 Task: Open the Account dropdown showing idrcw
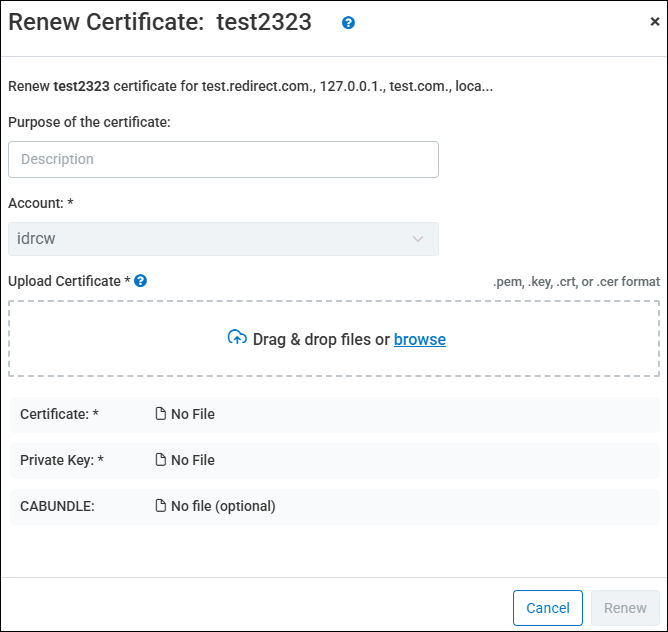[x=223, y=239]
